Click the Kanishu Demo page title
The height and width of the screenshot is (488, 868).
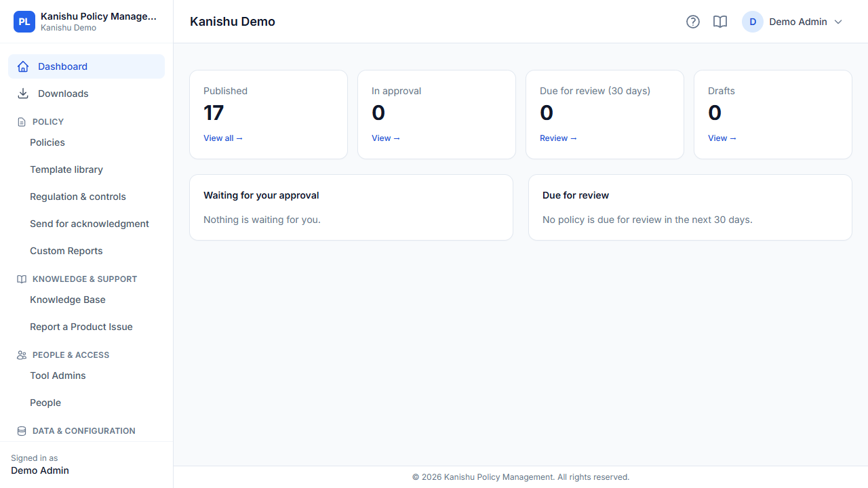coord(233,22)
